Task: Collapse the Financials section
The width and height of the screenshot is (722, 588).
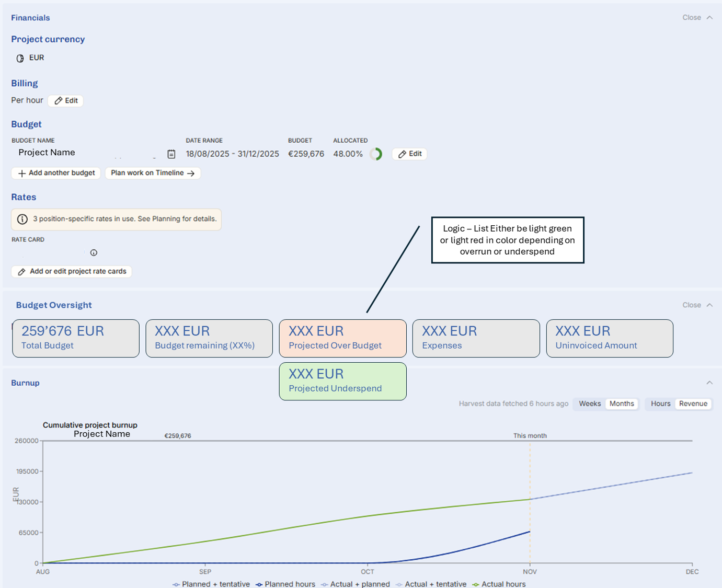Action: coord(697,18)
